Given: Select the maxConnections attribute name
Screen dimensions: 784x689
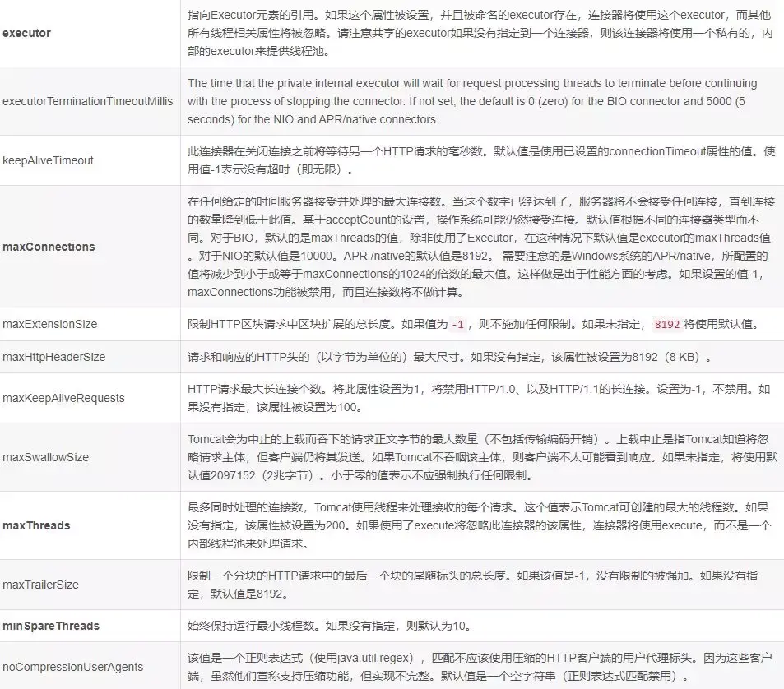Looking at the screenshot, I should click(x=49, y=247).
